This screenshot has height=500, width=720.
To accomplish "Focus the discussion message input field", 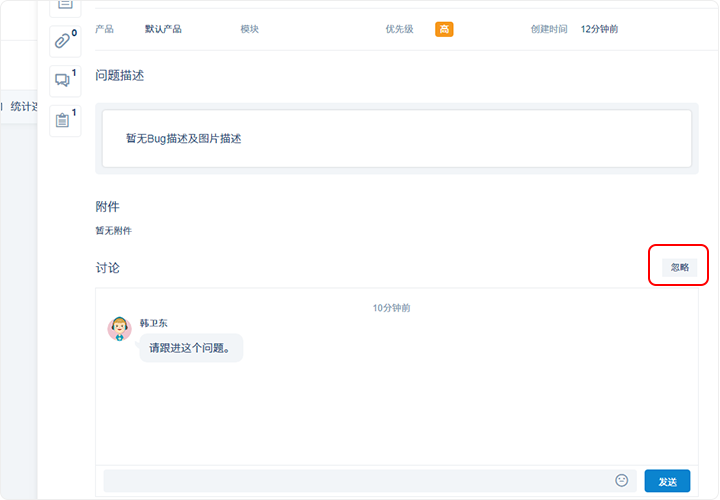I will 370,481.
